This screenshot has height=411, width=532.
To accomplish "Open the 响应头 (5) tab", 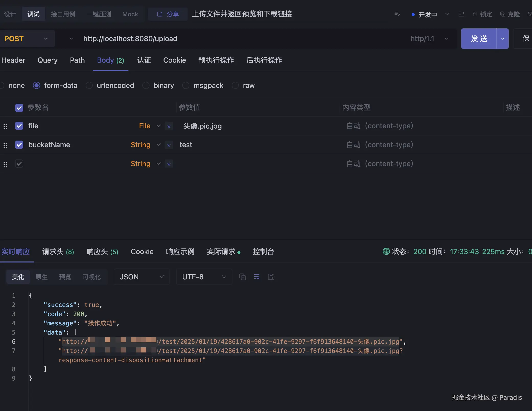I will [x=102, y=252].
